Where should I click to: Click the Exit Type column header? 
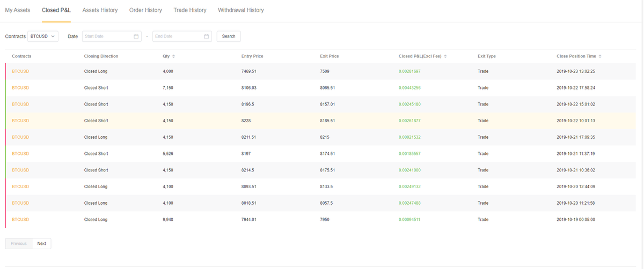click(487, 56)
